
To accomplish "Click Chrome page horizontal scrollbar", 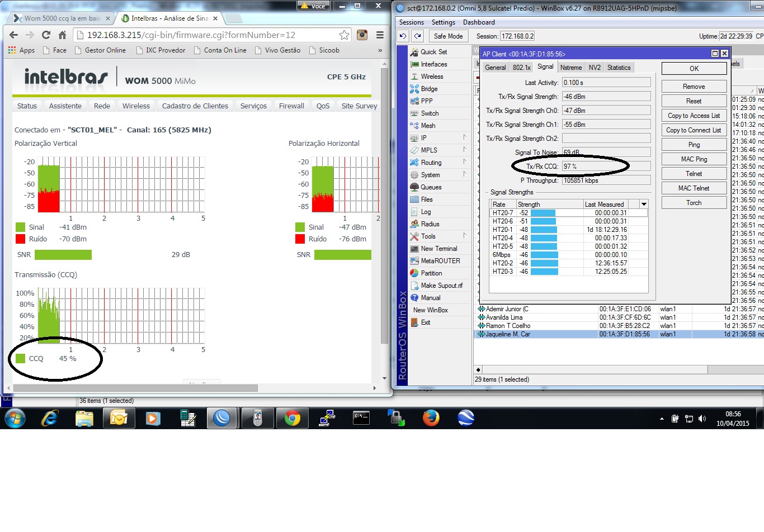I will [135, 388].
